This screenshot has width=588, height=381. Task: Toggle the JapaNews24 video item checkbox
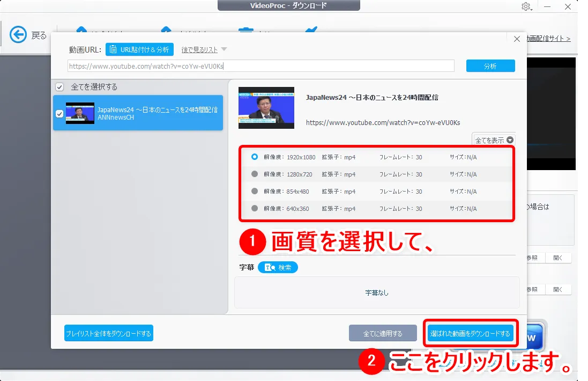point(59,113)
